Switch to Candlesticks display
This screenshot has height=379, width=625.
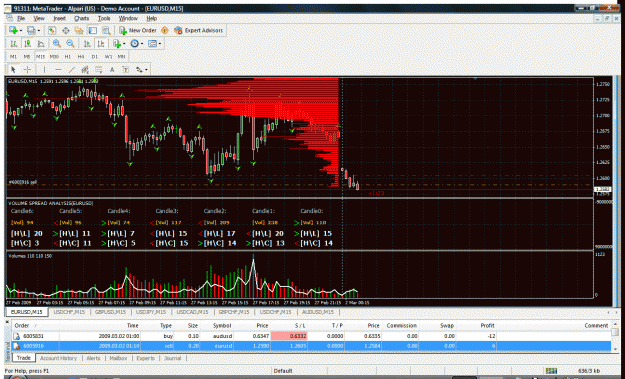27,43
